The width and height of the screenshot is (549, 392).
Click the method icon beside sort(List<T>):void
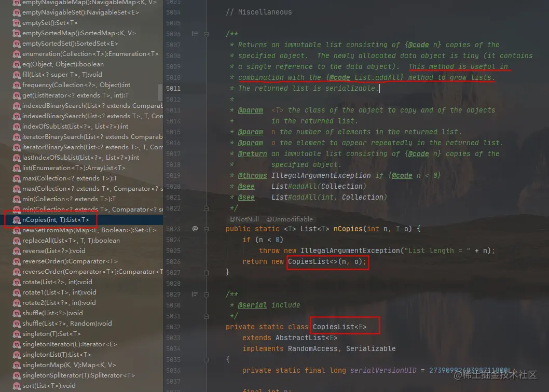[17, 386]
